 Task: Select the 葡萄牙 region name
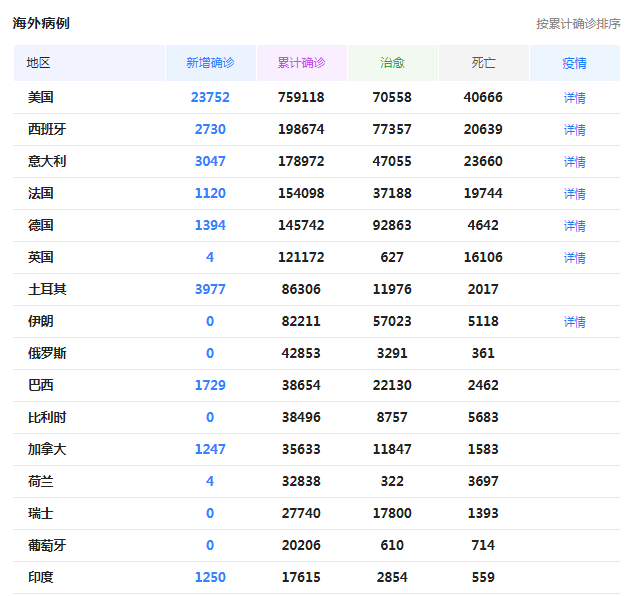(x=47, y=545)
